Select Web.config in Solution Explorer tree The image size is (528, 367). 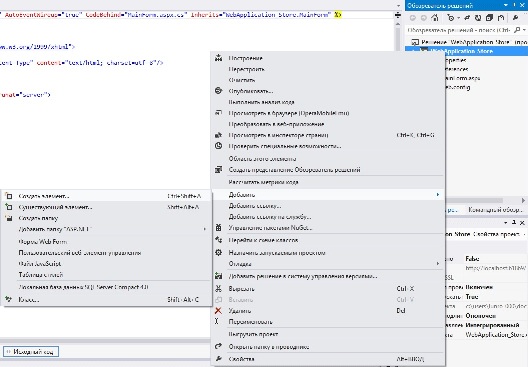tap(458, 87)
